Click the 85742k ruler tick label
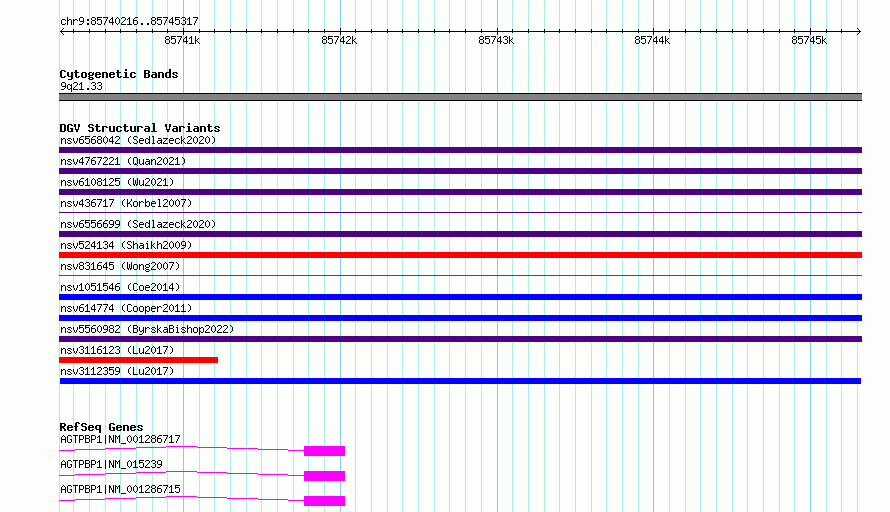The height and width of the screenshot is (512, 890). tap(339, 40)
